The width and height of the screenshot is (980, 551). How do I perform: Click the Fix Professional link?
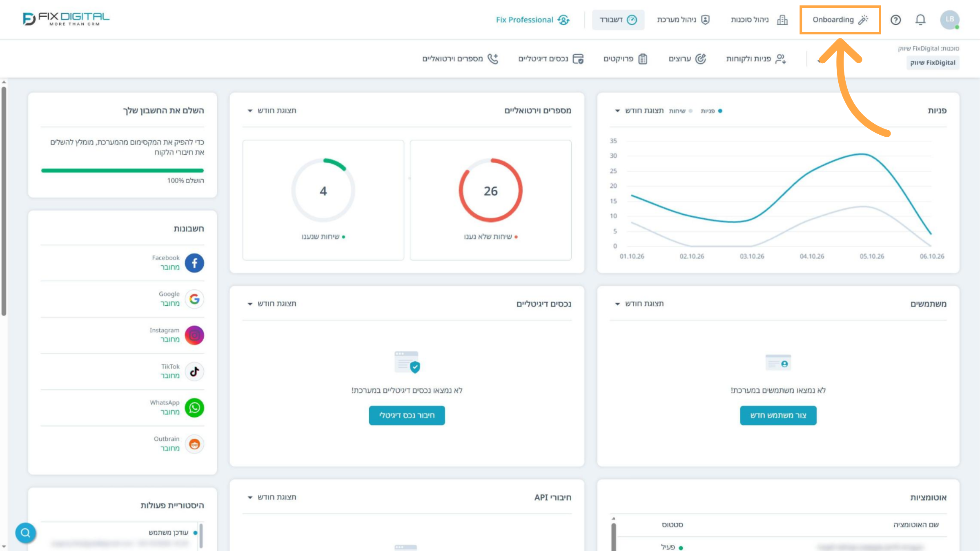524,20
